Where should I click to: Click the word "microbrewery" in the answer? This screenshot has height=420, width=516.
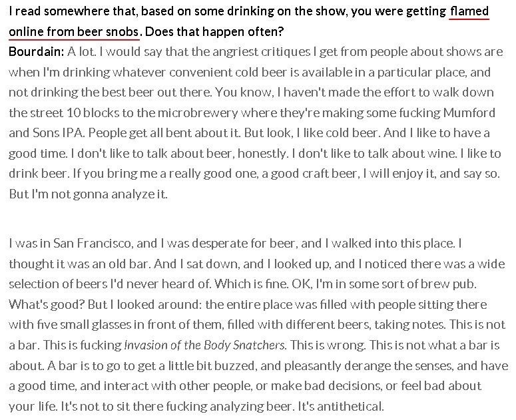coord(198,112)
